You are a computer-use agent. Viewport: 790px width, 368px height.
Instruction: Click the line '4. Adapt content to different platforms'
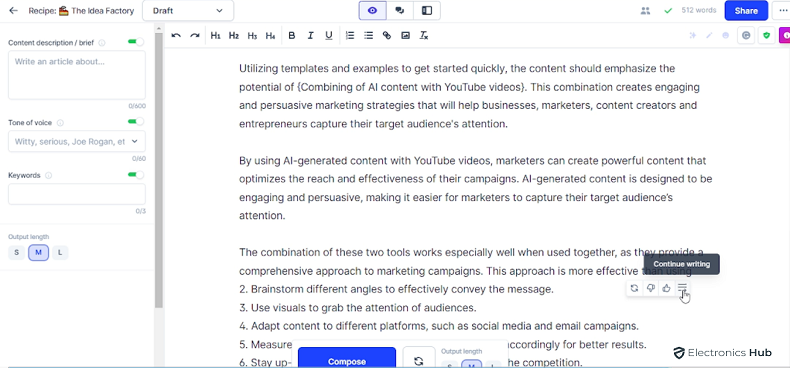(439, 326)
